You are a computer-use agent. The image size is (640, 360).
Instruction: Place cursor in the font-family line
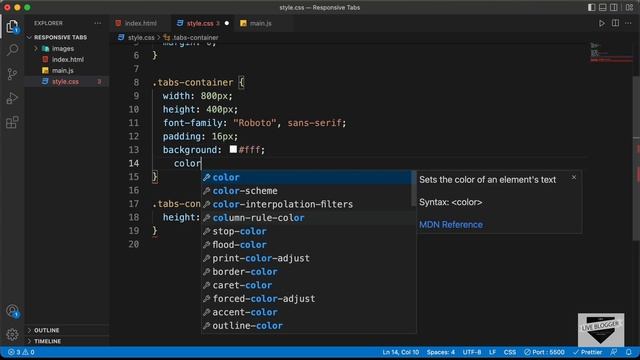pos(254,122)
